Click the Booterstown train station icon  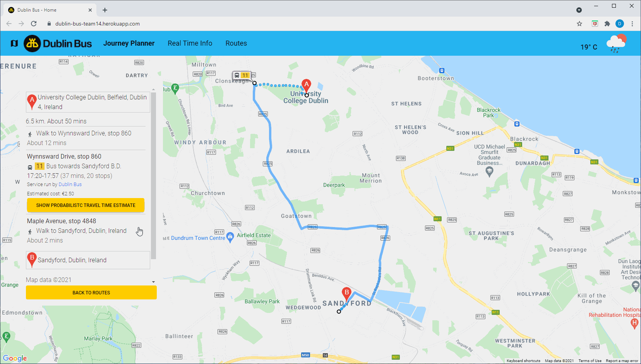442,71
